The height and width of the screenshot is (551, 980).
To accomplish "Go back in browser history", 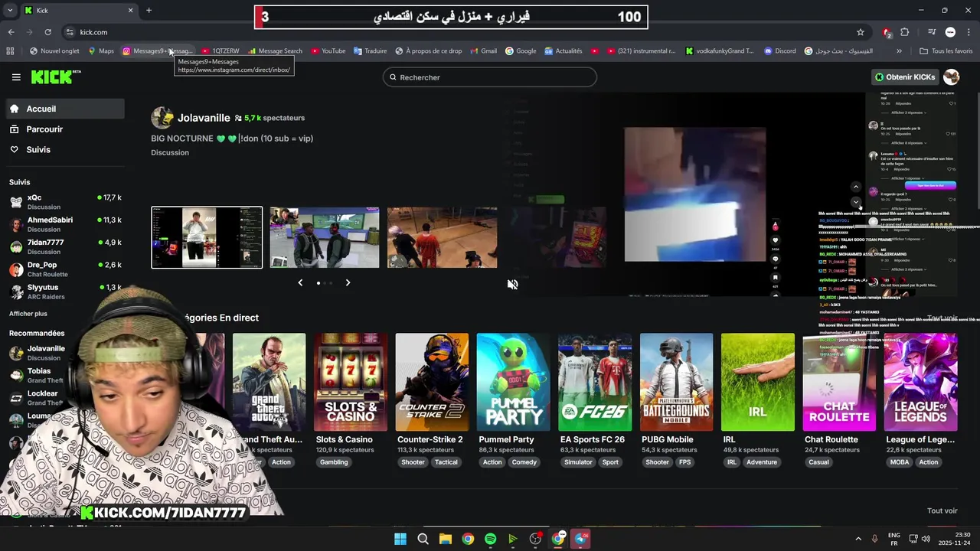I will pyautogui.click(x=11, y=32).
